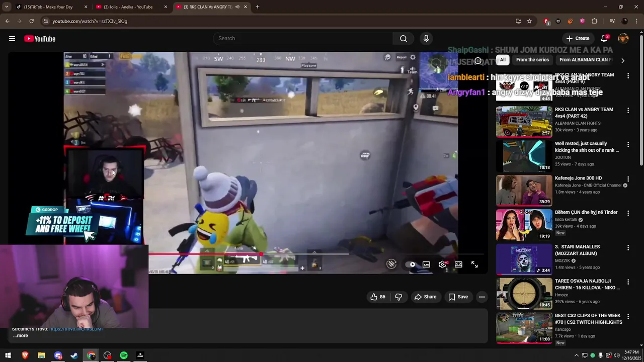The height and width of the screenshot is (362, 644).
Task: Open Chrome extensions puzzle icon
Action: [x=595, y=21]
